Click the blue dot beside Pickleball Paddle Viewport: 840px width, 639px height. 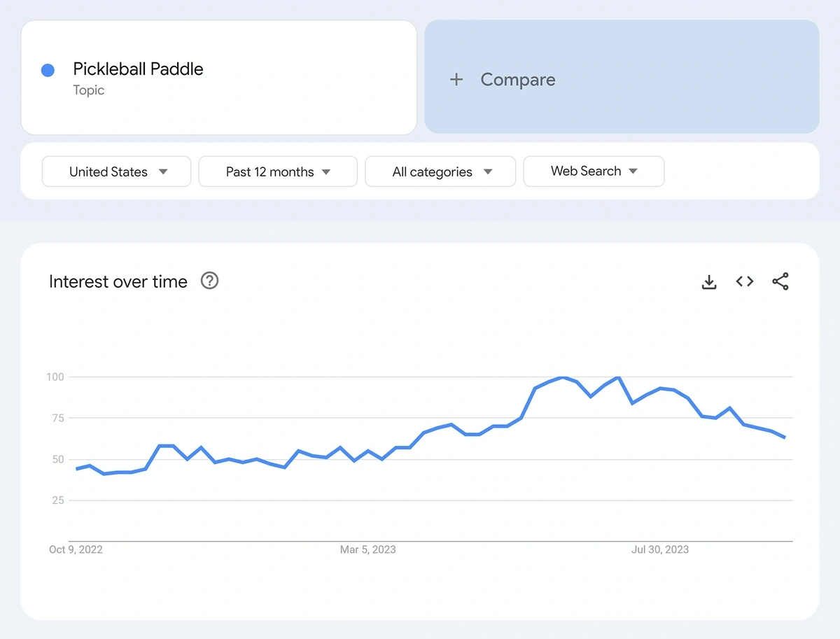pyautogui.click(x=48, y=70)
